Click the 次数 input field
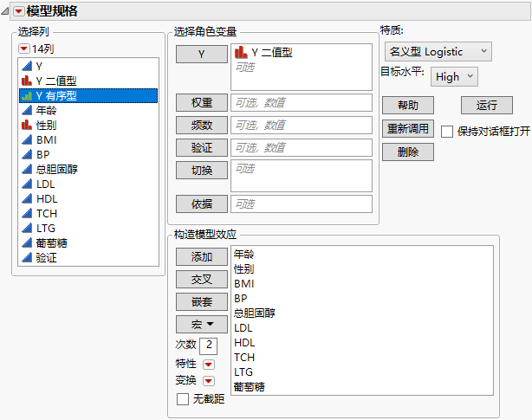 (208, 346)
